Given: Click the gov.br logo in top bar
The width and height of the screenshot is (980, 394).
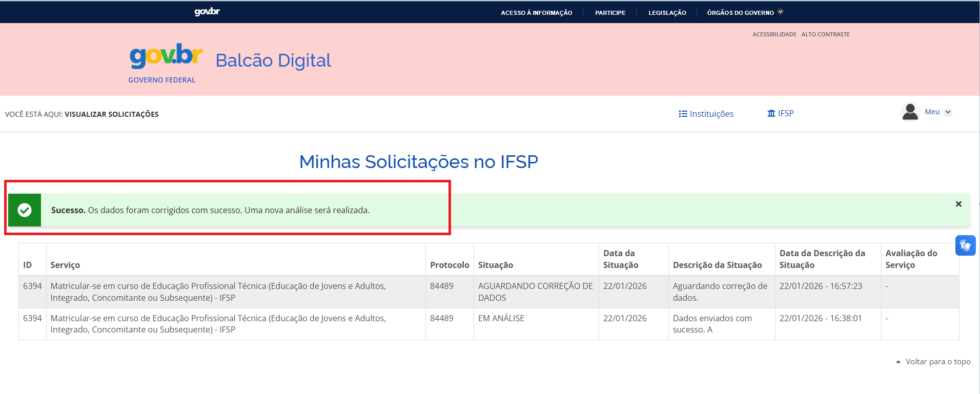Looking at the screenshot, I should coord(207,12).
